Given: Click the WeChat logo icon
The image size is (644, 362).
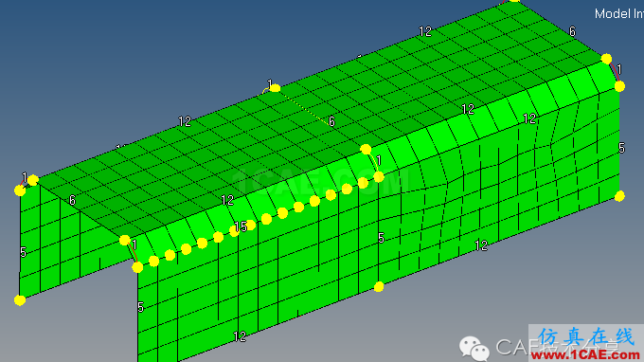Looking at the screenshot, I should (x=474, y=348).
